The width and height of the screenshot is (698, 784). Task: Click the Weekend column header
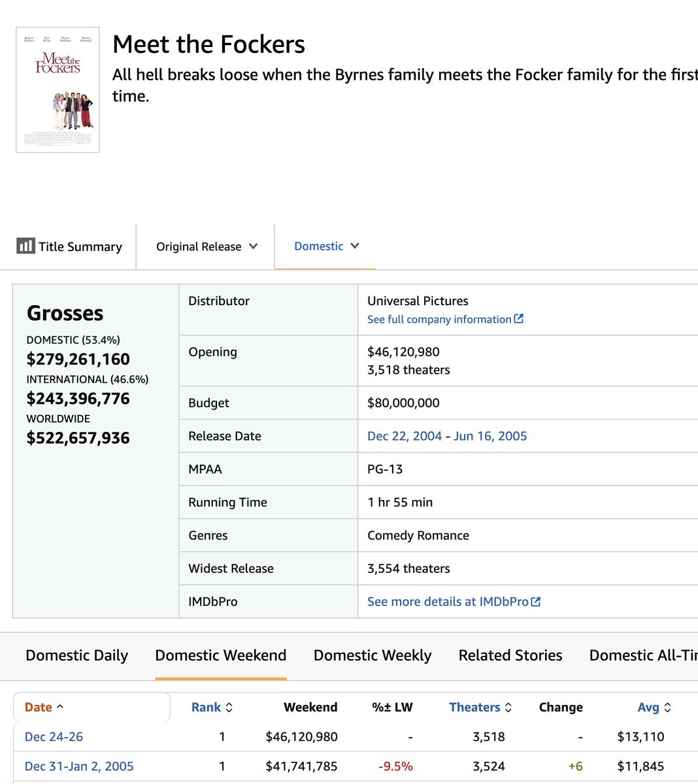(310, 707)
